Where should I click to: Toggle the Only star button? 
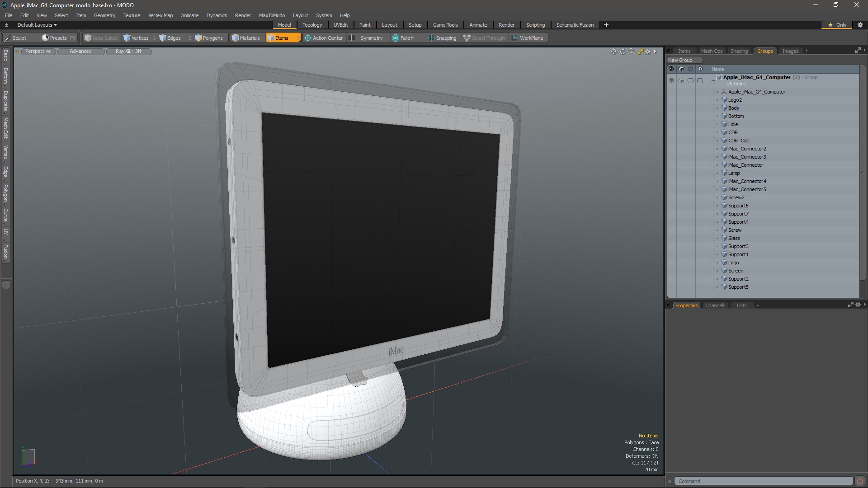coord(837,25)
